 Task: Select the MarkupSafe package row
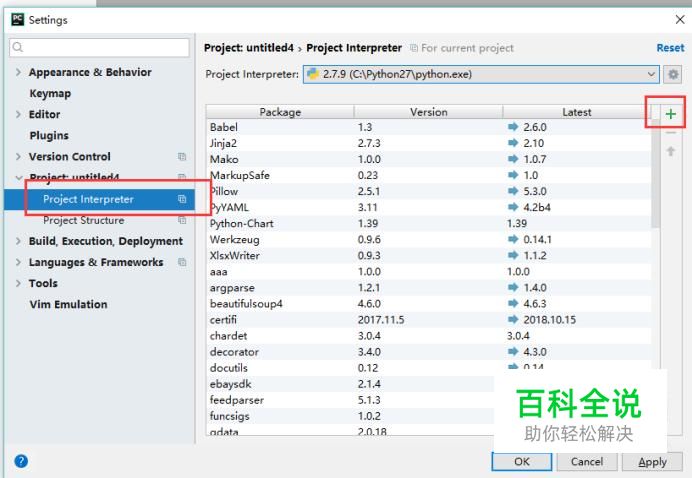(429, 175)
